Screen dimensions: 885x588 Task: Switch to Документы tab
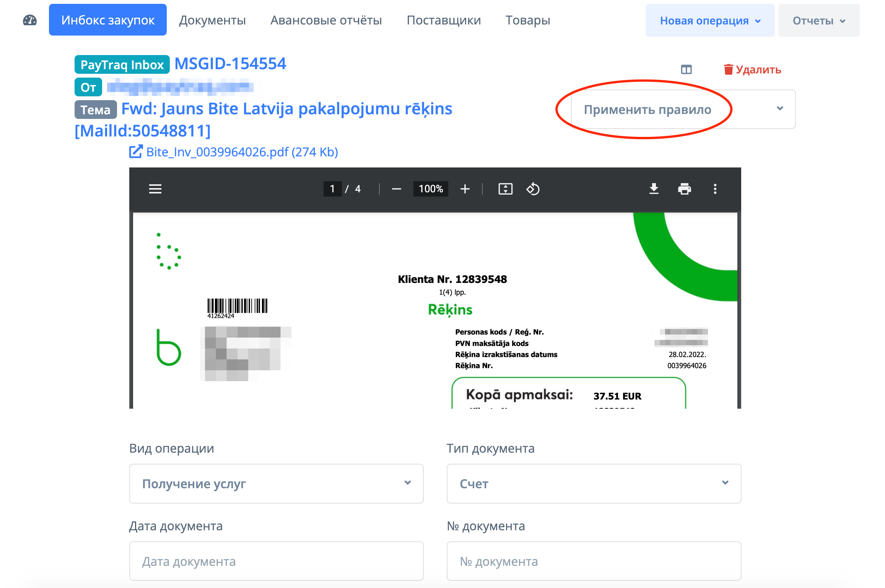pos(212,20)
